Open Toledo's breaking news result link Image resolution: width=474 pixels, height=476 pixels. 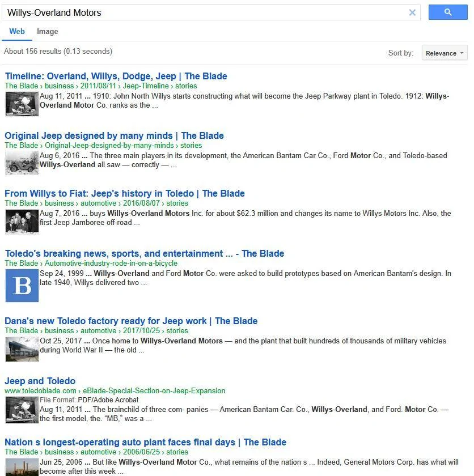click(145, 253)
